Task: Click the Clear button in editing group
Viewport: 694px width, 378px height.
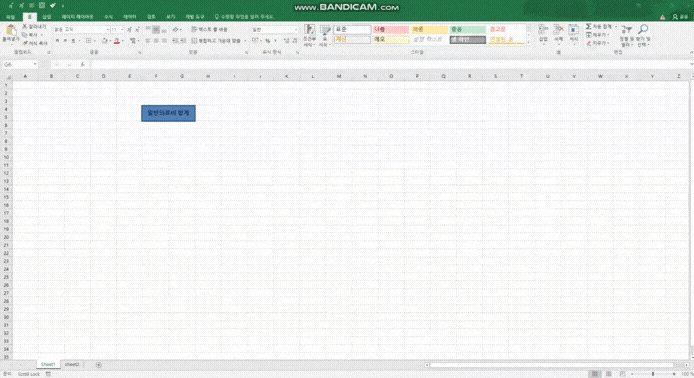Action: (598, 43)
